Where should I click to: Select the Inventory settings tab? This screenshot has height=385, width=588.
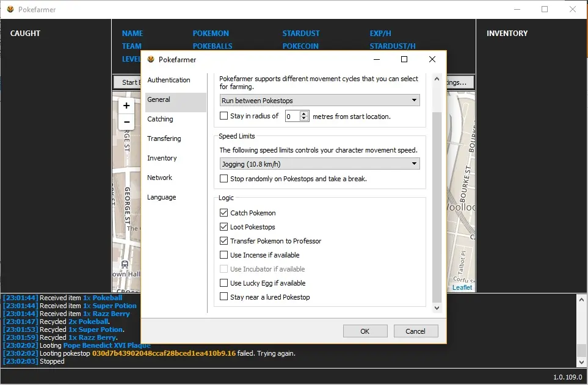(x=162, y=158)
